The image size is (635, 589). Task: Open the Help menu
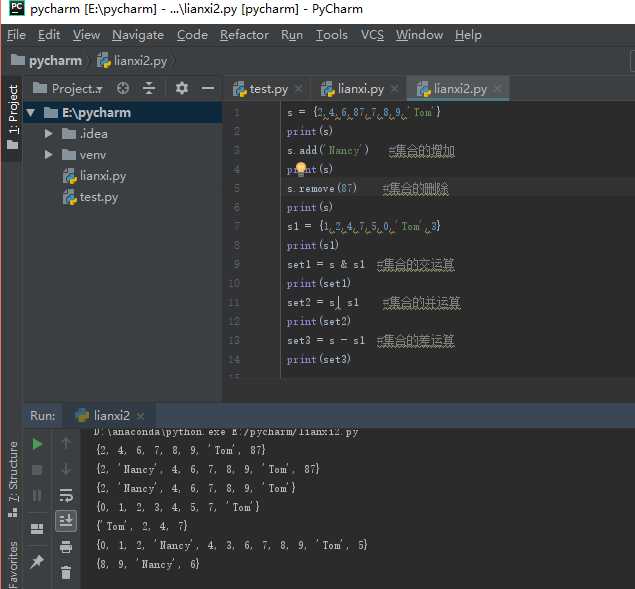tap(468, 35)
